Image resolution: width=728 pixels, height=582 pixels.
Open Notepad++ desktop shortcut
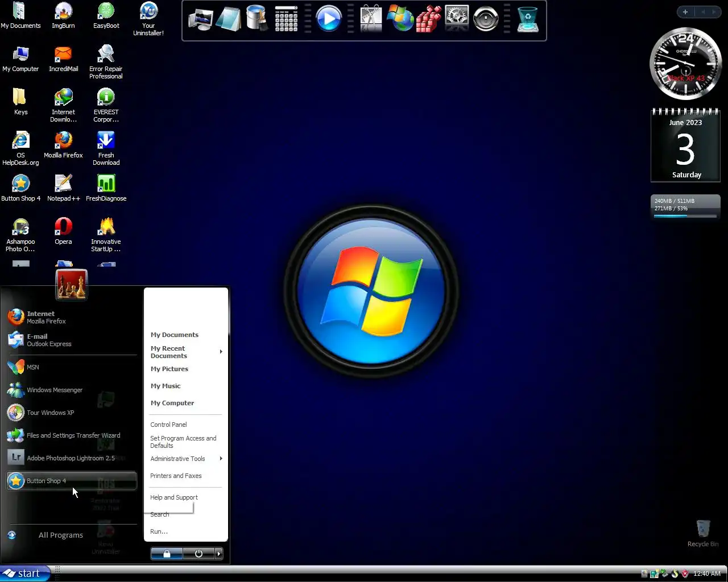(x=63, y=188)
